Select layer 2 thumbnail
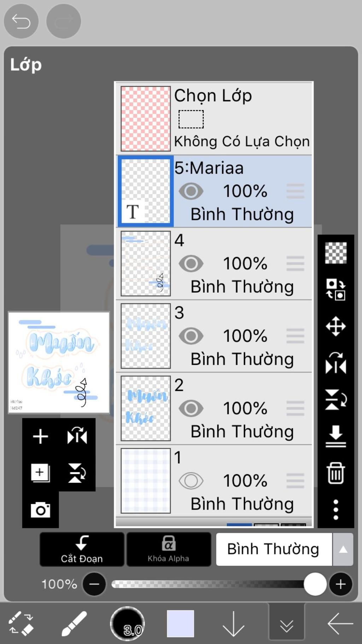362x644 pixels. [146, 408]
